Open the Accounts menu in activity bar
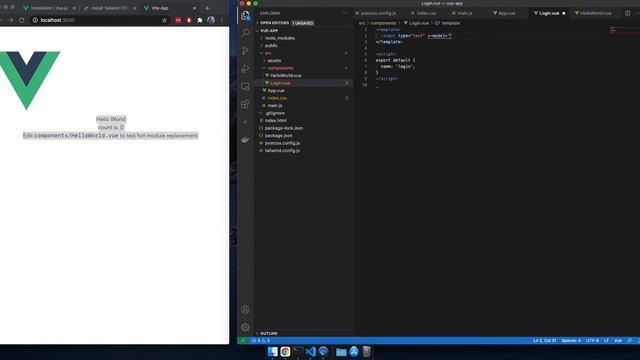640x360 pixels. (245, 309)
